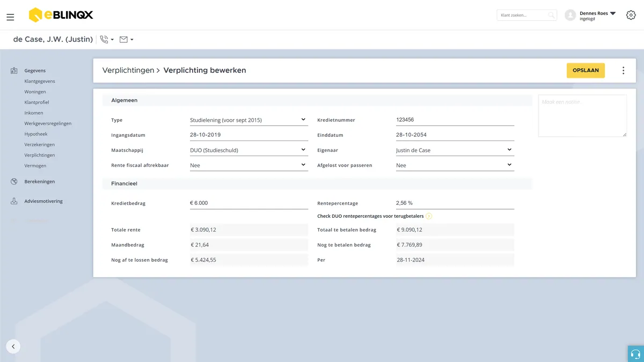Open the support headset chat icon
Image resolution: width=644 pixels, height=362 pixels.
tap(636, 354)
